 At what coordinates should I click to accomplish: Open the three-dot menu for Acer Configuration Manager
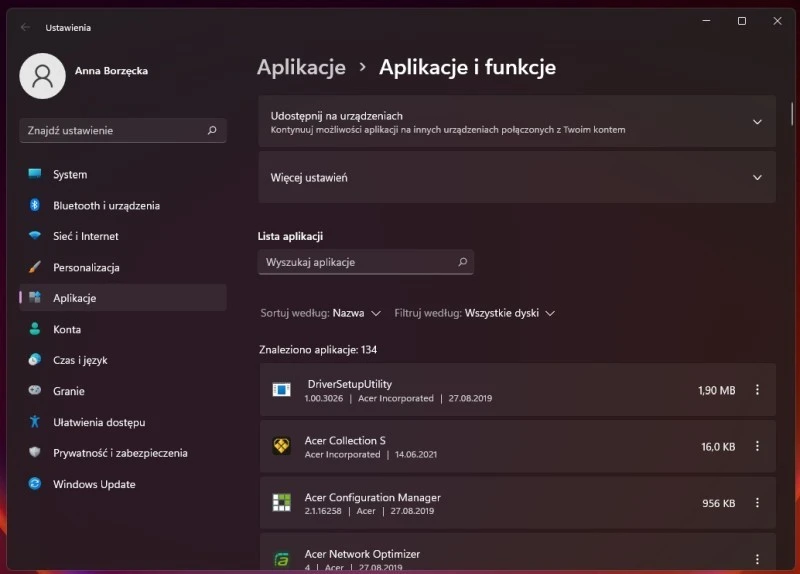[757, 503]
